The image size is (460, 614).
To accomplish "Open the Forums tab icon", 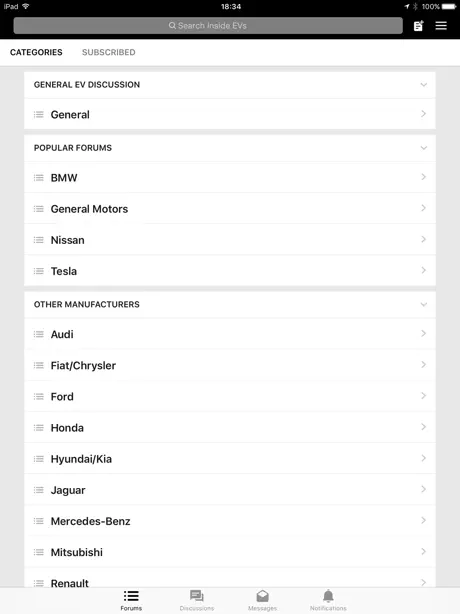I will point(131,596).
